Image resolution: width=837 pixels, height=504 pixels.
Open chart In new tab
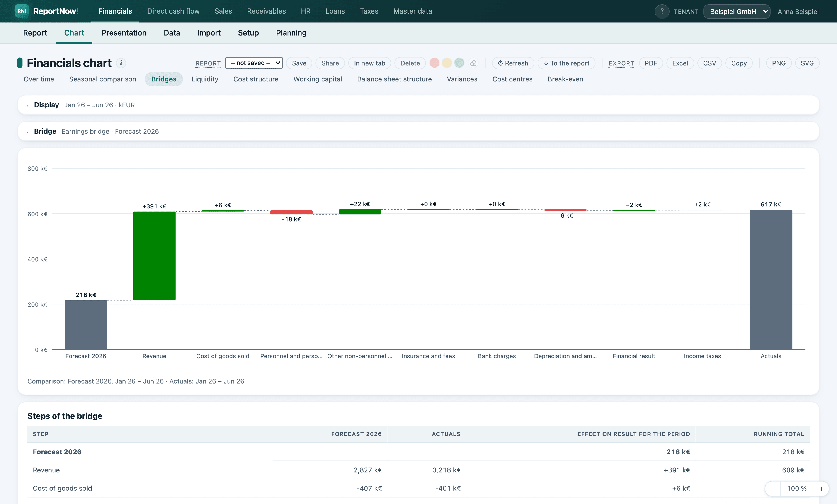click(370, 63)
